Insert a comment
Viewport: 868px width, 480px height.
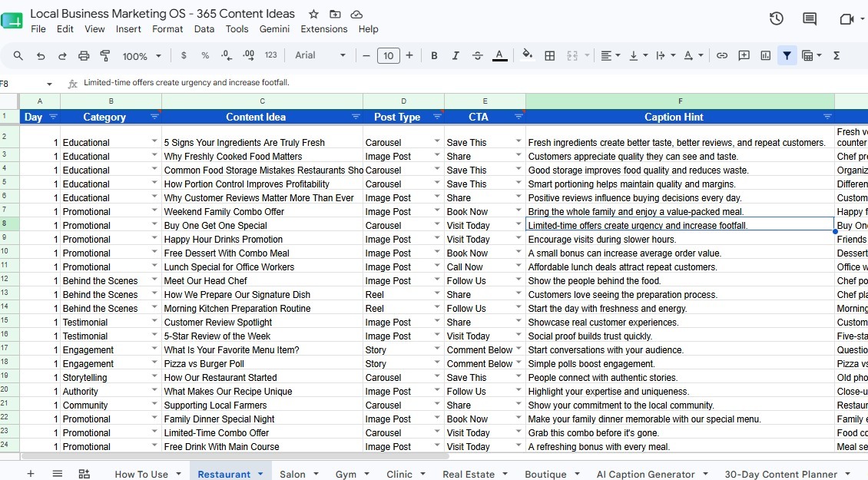pos(744,55)
